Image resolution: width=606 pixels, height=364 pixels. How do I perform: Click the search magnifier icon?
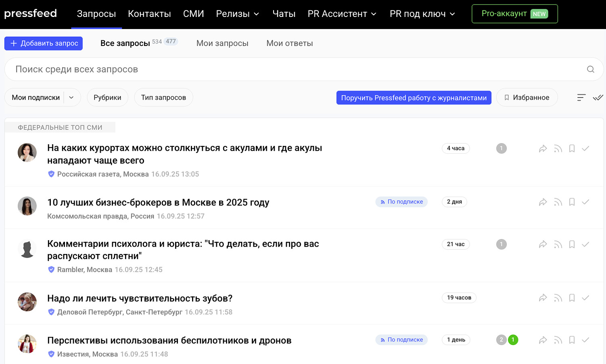pyautogui.click(x=590, y=69)
